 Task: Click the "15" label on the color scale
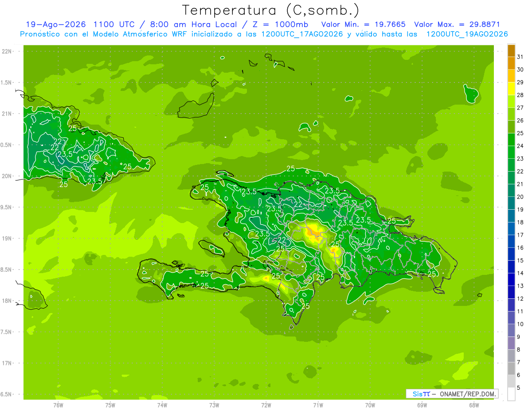pos(520,260)
